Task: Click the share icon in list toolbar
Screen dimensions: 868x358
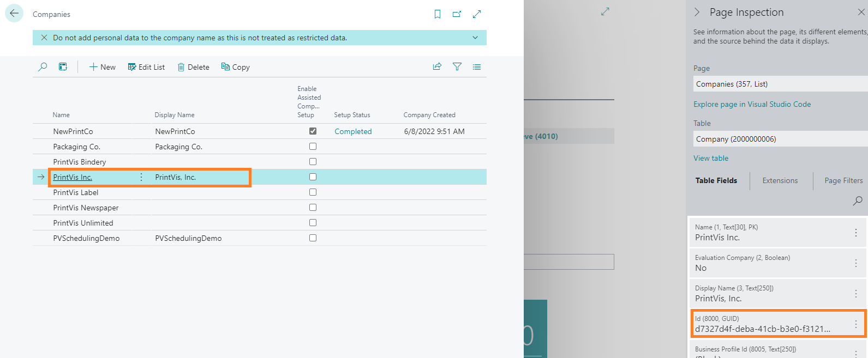Action: pos(437,66)
